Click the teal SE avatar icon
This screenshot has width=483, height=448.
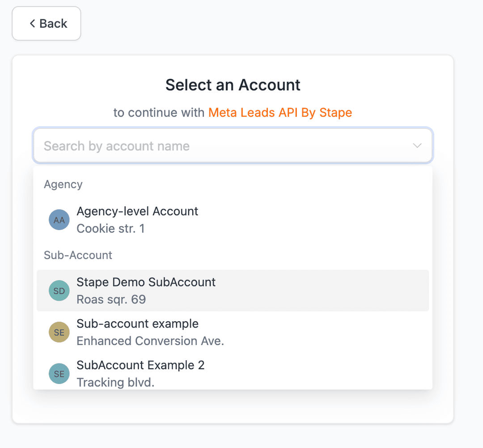click(59, 374)
